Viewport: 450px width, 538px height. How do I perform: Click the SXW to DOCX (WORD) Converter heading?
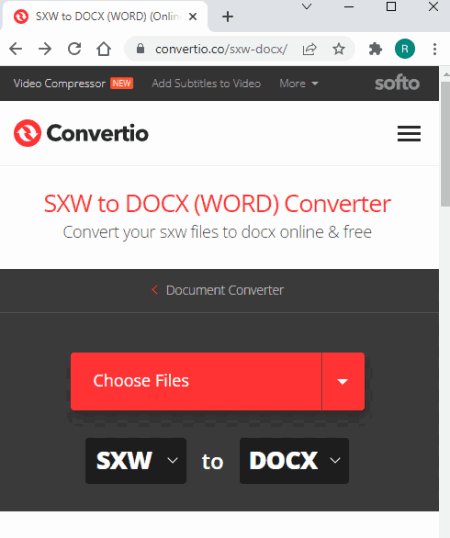[217, 204]
